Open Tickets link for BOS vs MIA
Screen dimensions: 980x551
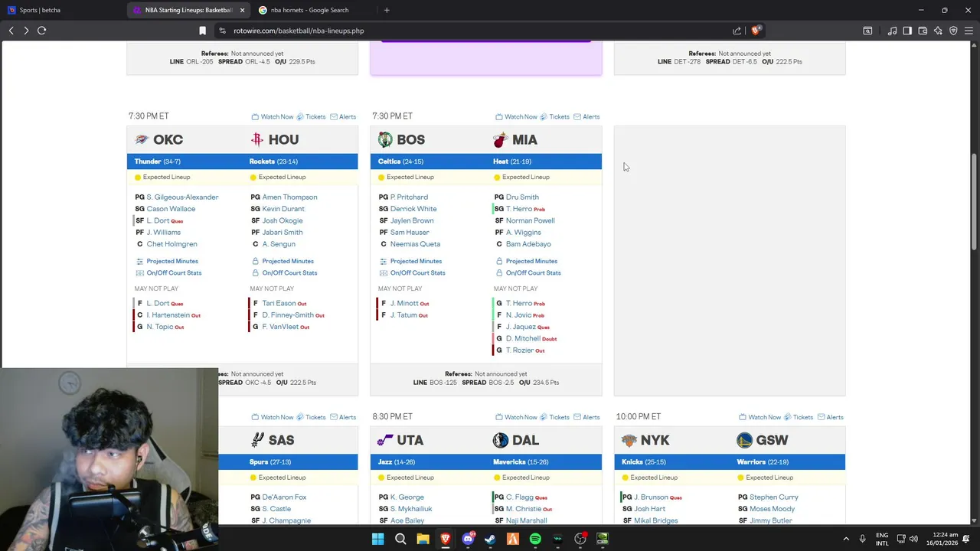tap(554, 117)
